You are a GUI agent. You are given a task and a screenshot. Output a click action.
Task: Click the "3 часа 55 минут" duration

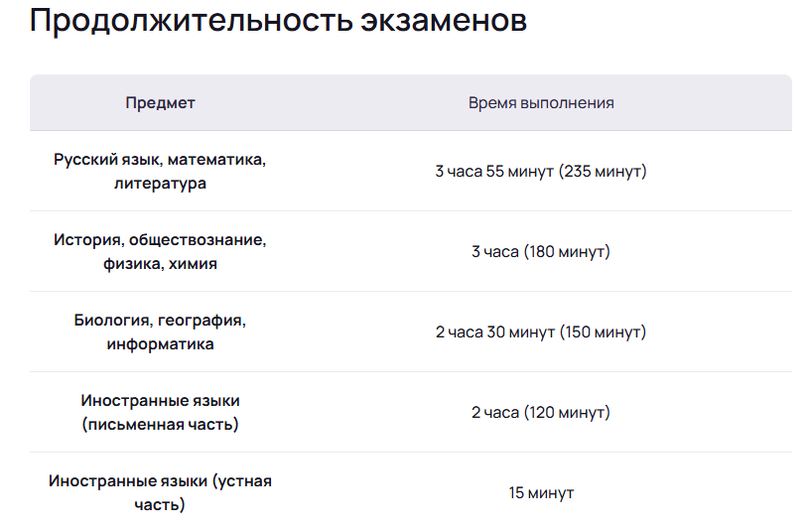pyautogui.click(x=494, y=172)
